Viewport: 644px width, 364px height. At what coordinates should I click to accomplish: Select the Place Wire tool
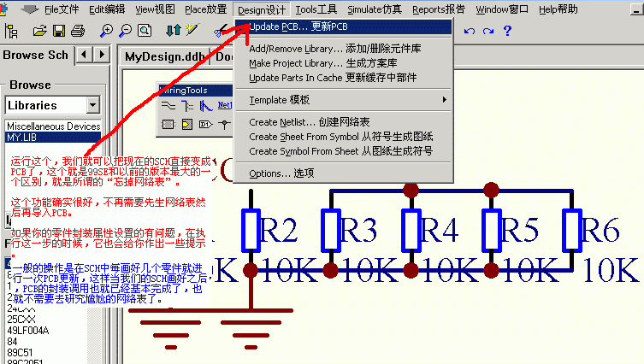(x=168, y=106)
